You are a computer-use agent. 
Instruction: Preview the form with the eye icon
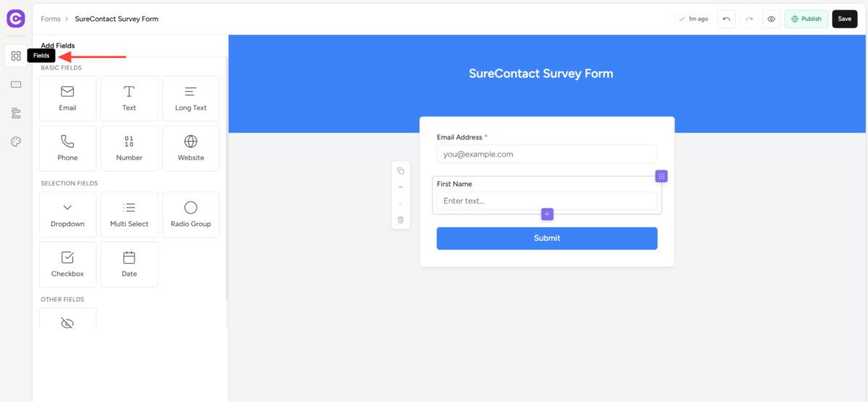771,19
